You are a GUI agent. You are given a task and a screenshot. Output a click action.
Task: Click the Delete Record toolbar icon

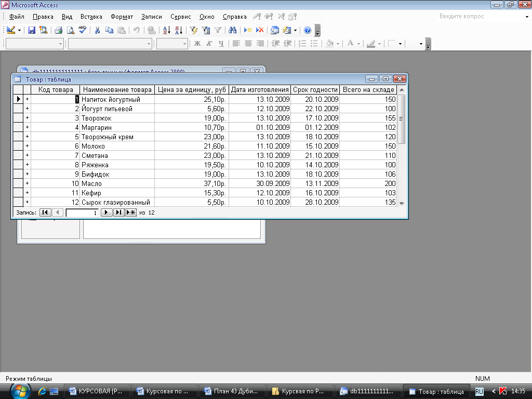(259, 30)
